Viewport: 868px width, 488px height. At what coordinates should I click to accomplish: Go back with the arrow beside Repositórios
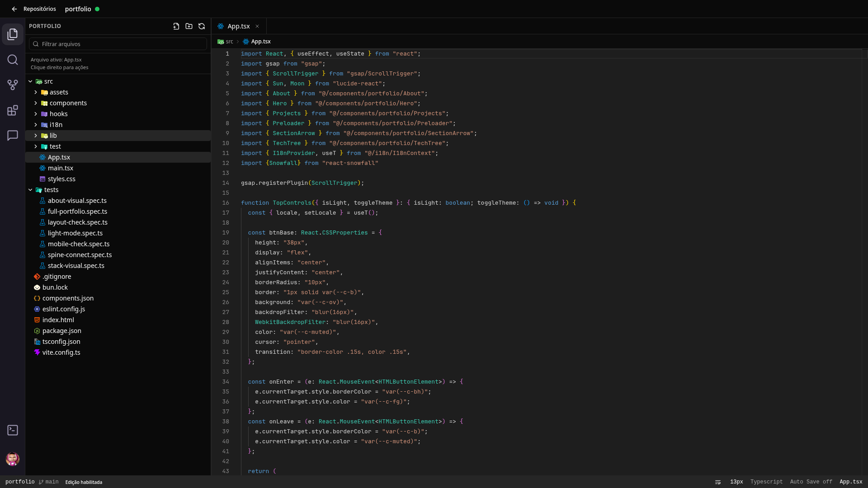click(x=14, y=9)
